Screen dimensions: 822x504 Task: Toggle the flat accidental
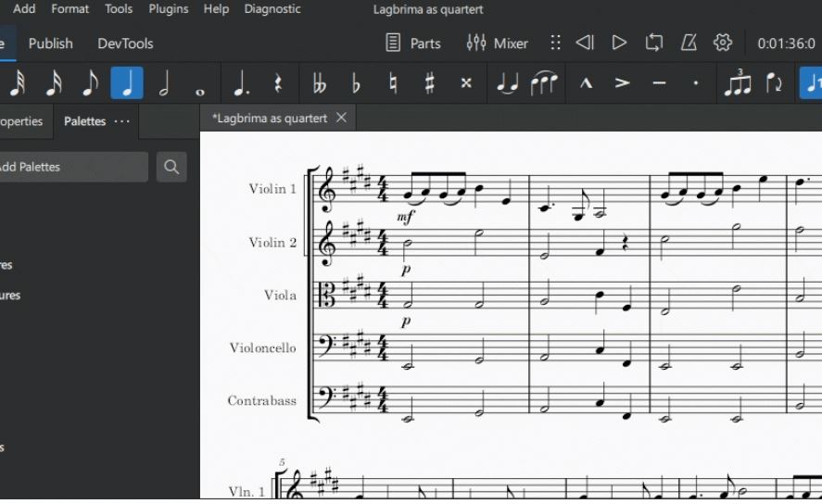[356, 83]
